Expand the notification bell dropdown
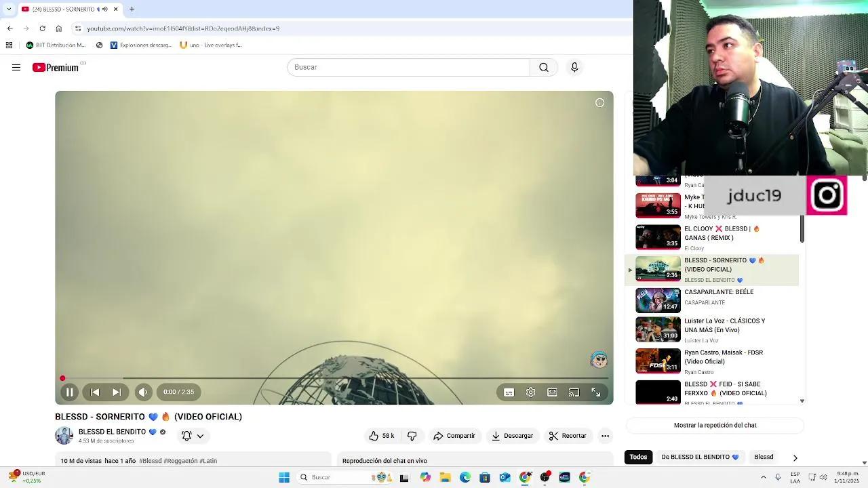The height and width of the screenshot is (488, 868). pos(193,436)
